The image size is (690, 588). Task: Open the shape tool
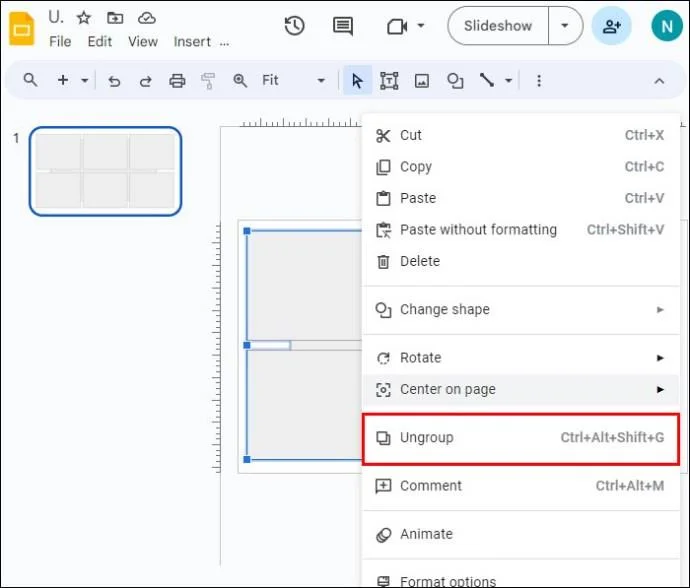(455, 81)
